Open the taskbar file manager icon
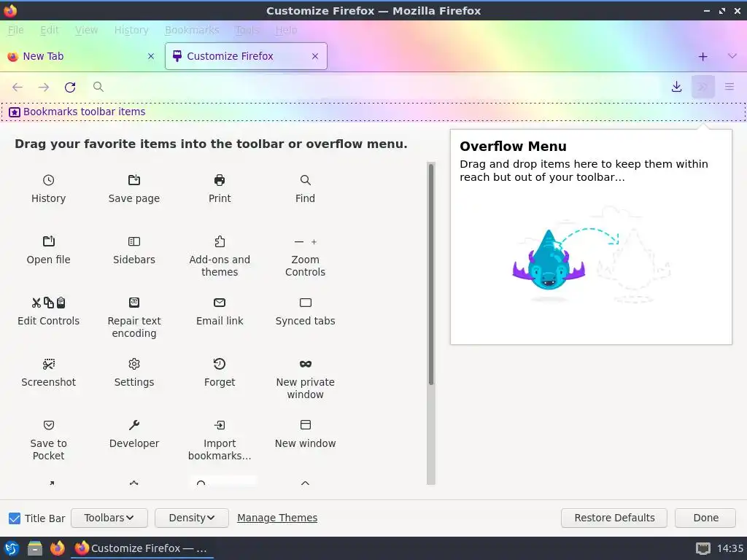Image resolution: width=747 pixels, height=560 pixels. [35, 548]
